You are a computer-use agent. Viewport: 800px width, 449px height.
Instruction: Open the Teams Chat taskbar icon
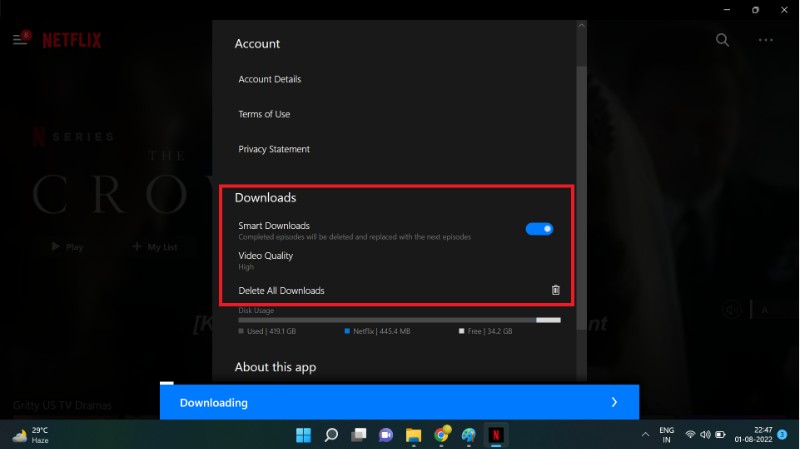coord(386,435)
